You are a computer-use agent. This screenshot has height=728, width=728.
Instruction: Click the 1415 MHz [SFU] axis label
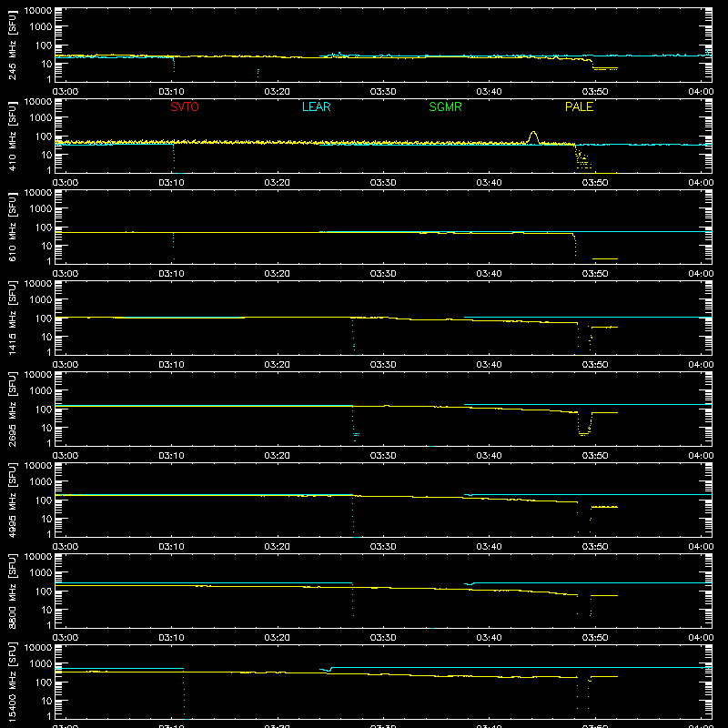click(13, 318)
